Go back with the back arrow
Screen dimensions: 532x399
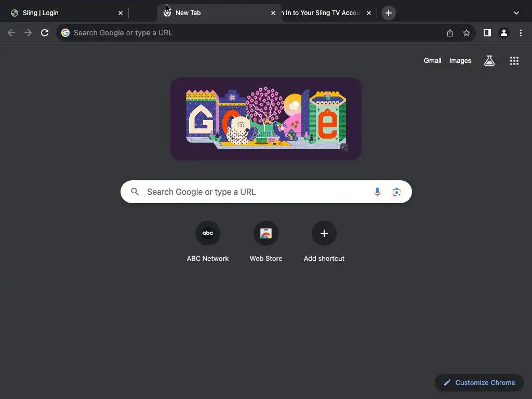[11, 33]
